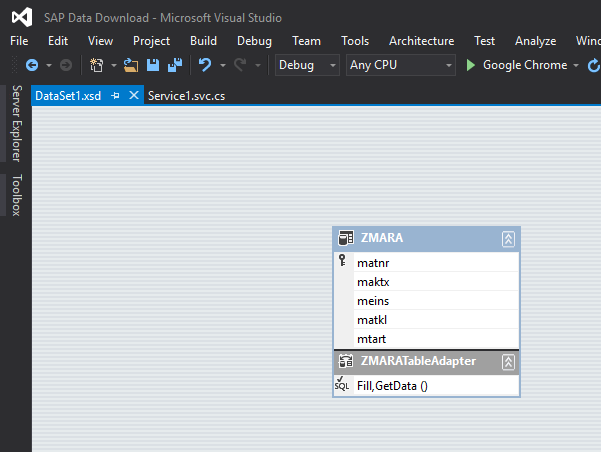Click the primary key icon beside matnr
This screenshot has height=452, width=601.
coord(343,260)
